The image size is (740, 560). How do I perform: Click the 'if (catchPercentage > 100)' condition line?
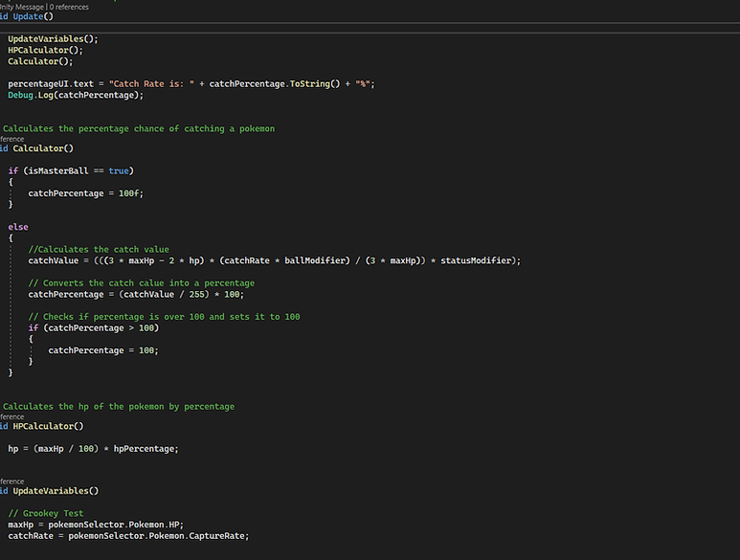tap(94, 328)
